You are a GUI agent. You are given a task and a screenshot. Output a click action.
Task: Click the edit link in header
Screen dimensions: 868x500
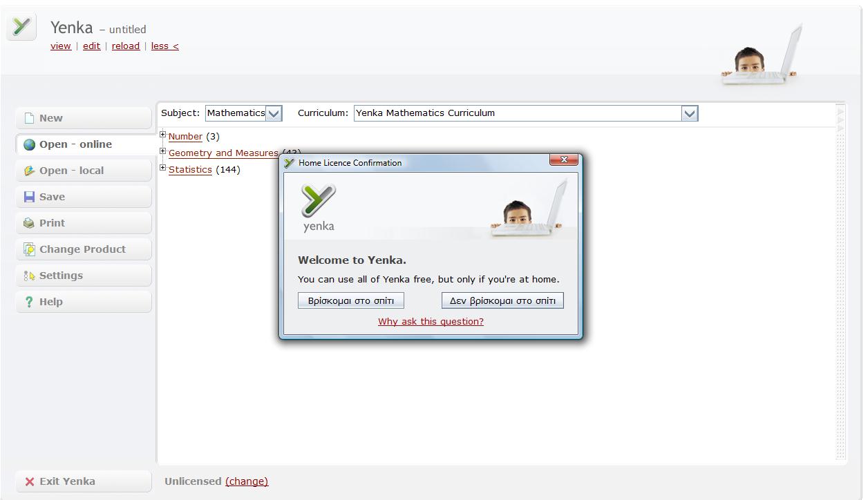(91, 46)
